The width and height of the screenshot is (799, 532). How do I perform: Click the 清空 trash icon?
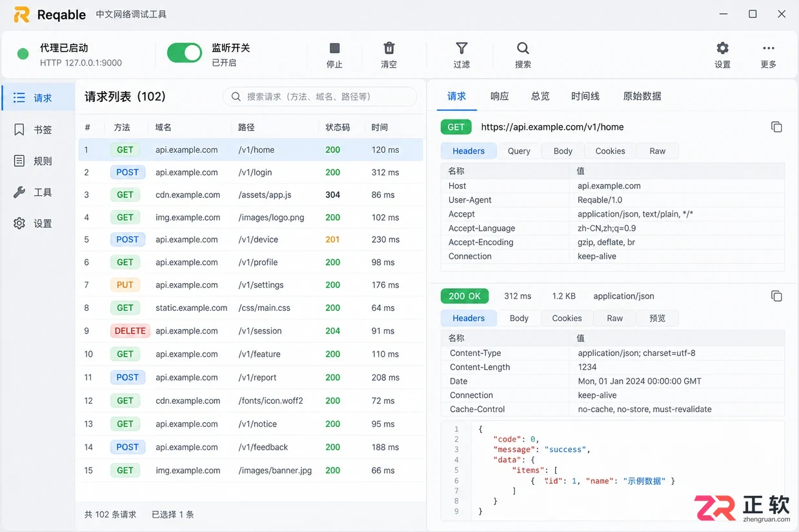click(389, 48)
